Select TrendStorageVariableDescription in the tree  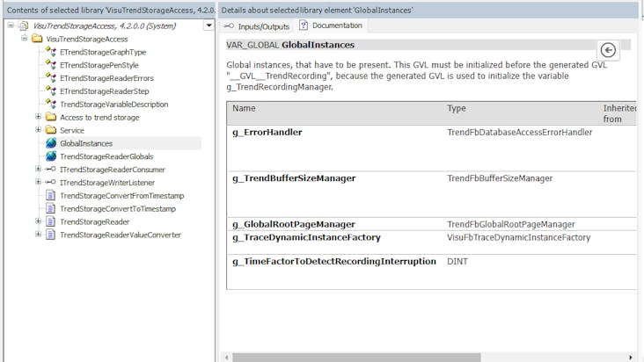113,105
